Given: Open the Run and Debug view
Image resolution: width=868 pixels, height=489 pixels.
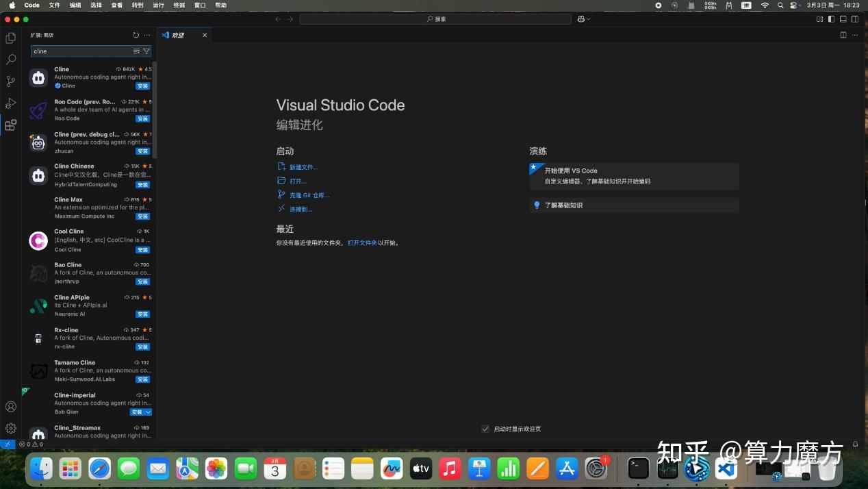Looking at the screenshot, I should pos(10,103).
